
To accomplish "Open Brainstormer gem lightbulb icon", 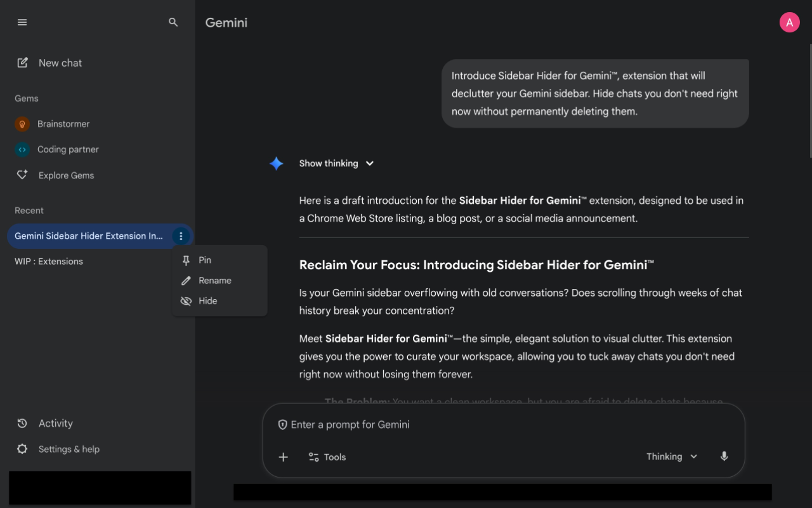I will tap(22, 124).
